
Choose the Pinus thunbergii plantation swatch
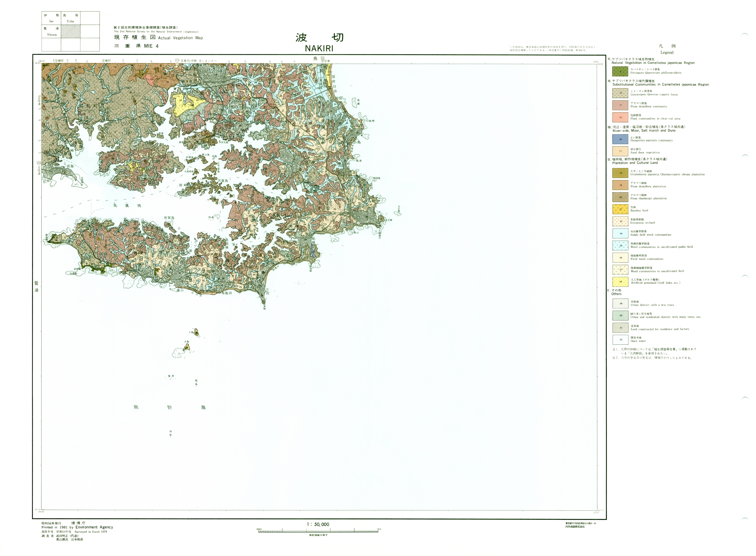pyautogui.click(x=620, y=197)
